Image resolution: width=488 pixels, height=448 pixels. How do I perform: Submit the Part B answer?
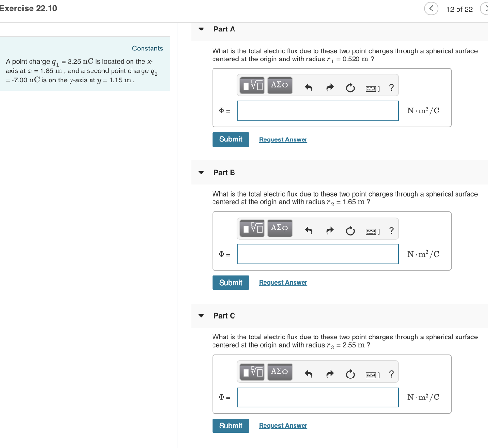pyautogui.click(x=231, y=283)
